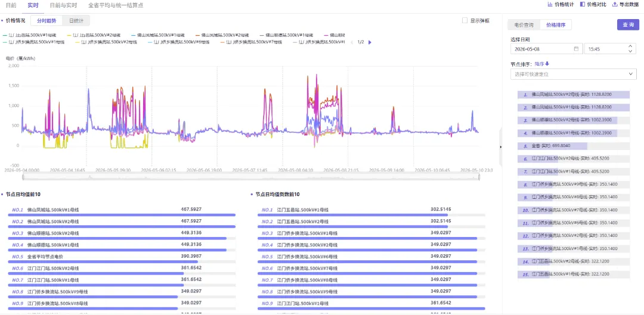Image resolution: width=644 pixels, height=315 pixels.
Task: Click the 导出数据 export icon
Action: [615, 5]
